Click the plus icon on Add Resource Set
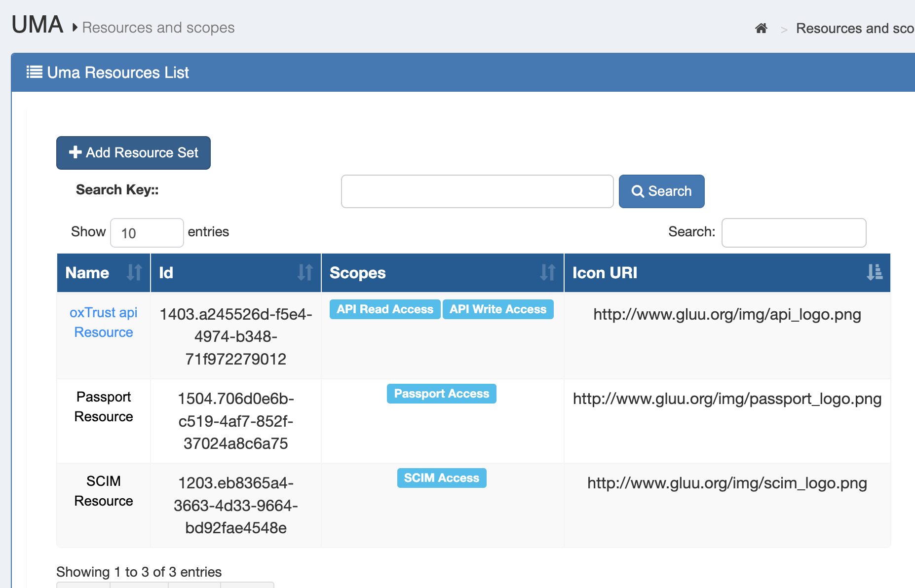 tap(75, 152)
